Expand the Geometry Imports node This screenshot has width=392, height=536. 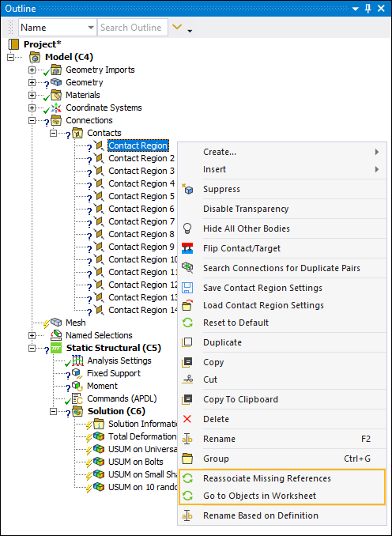[x=32, y=70]
